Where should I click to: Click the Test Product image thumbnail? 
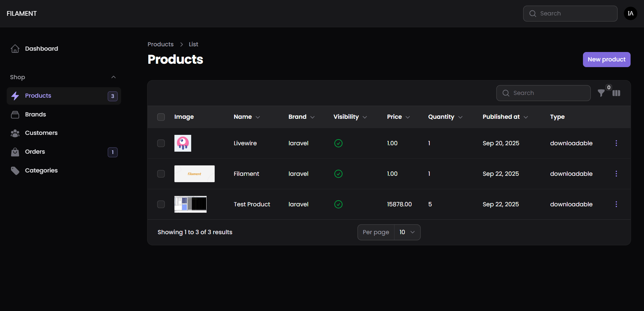click(191, 204)
